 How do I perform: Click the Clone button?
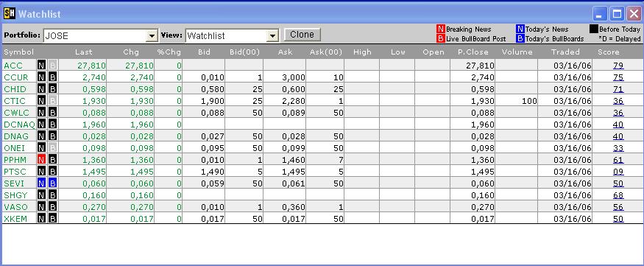click(x=302, y=35)
